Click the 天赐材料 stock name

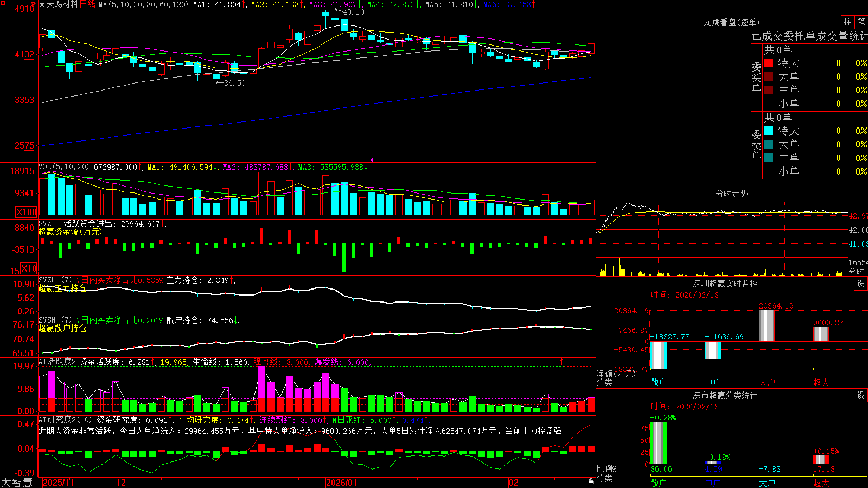[62, 4]
